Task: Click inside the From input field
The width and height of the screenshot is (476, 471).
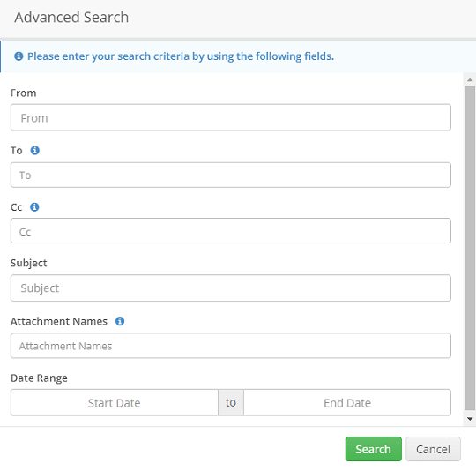Action: (231, 117)
